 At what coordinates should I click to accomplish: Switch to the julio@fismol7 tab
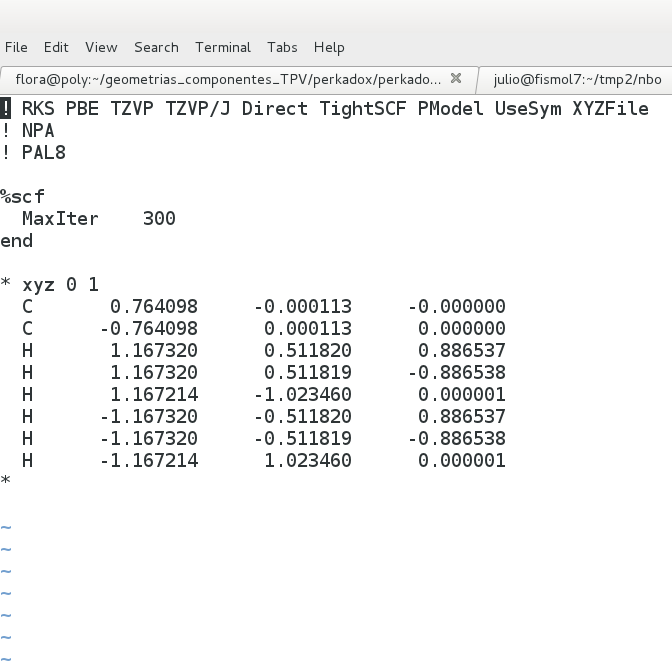tap(577, 79)
